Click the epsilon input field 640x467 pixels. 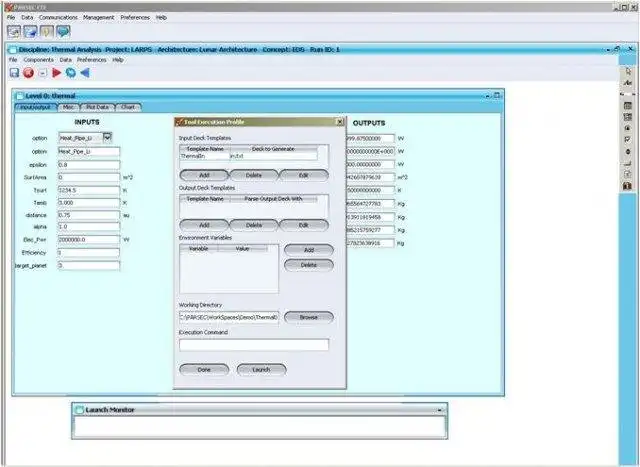(x=89, y=165)
